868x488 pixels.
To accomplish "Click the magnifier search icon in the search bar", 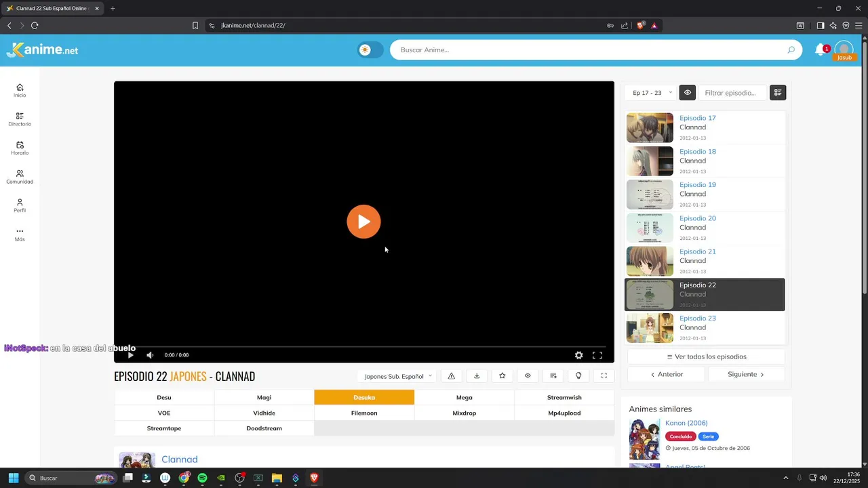I will coord(791,49).
